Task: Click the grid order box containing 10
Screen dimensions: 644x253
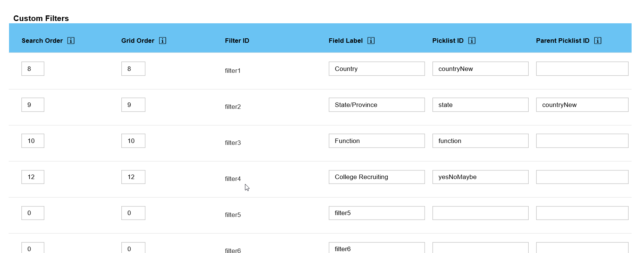Action: tap(133, 141)
